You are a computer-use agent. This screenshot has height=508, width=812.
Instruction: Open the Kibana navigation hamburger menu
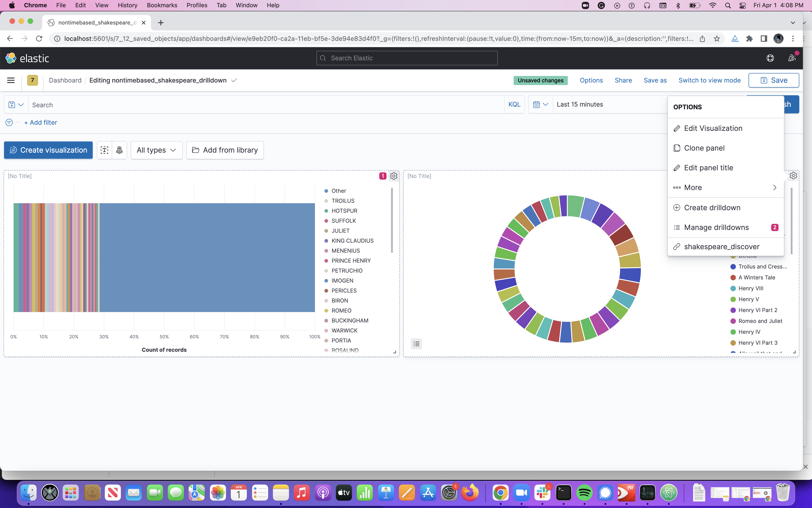tap(11, 80)
